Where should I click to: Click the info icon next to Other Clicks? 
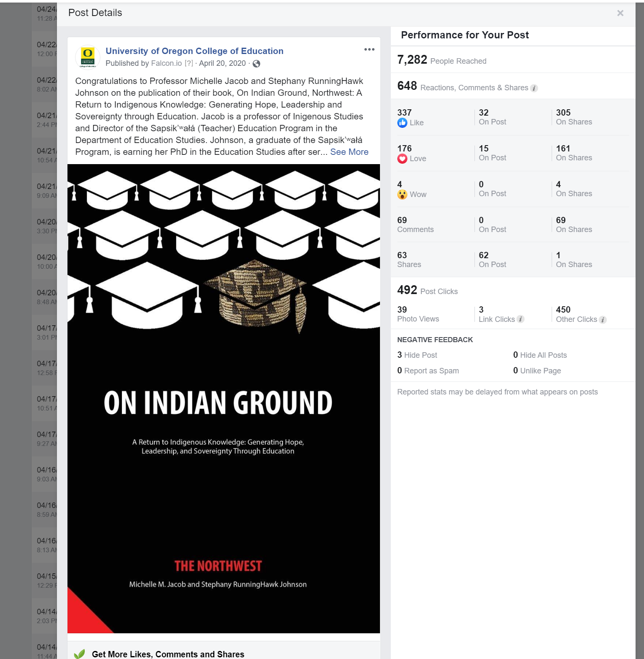pos(603,320)
